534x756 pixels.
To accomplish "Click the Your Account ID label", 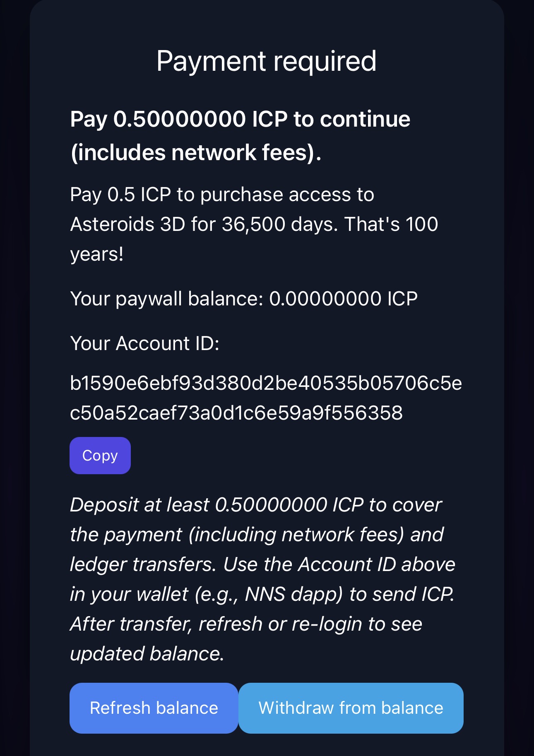I will 145,343.
